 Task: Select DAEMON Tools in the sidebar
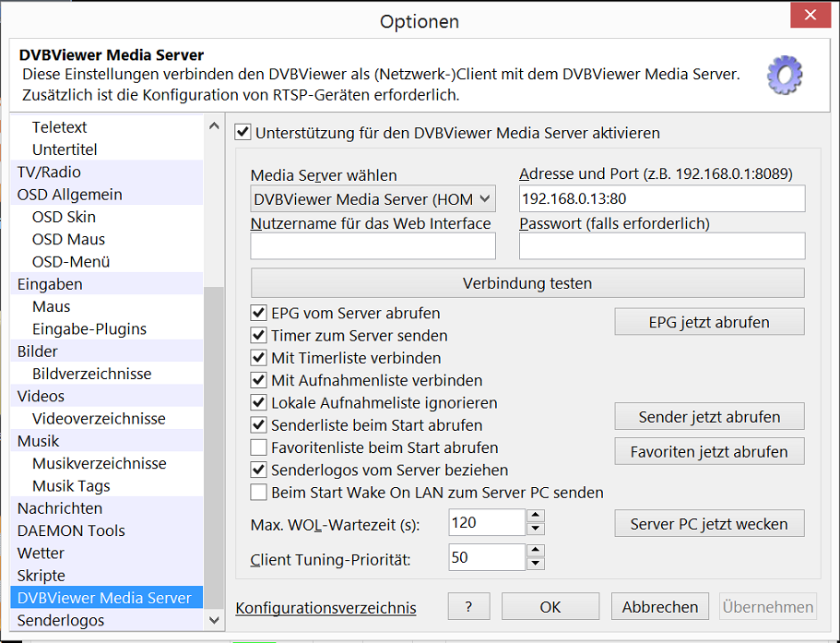tap(71, 530)
